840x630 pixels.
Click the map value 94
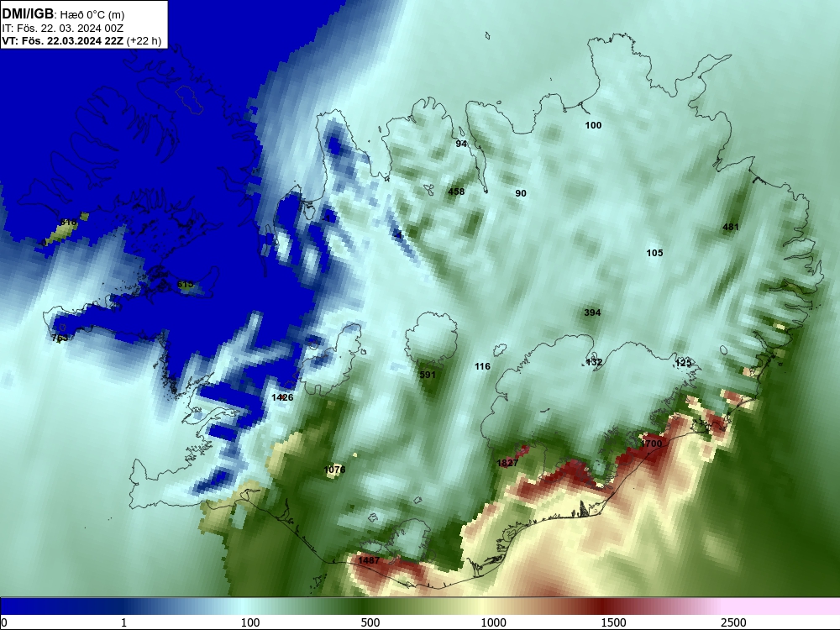461,144
